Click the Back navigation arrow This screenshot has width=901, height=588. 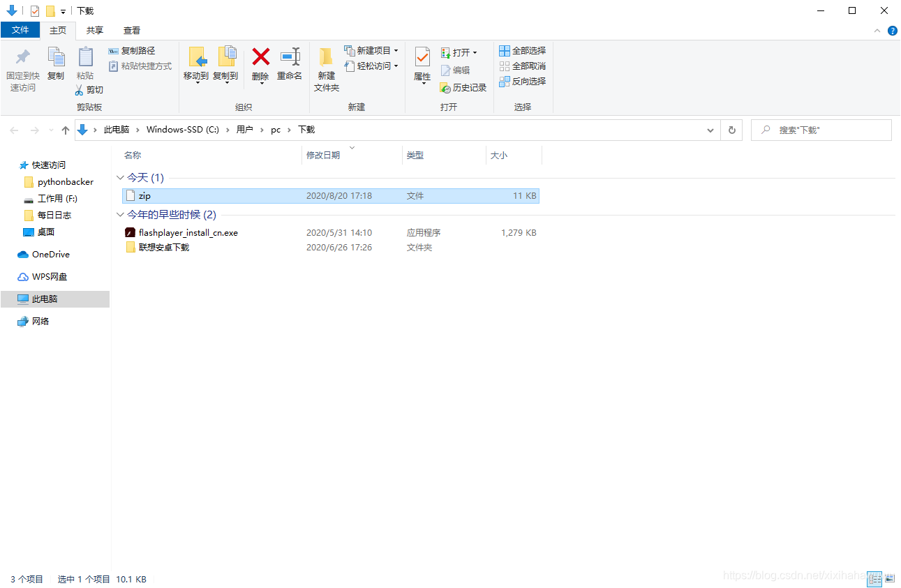click(x=15, y=130)
